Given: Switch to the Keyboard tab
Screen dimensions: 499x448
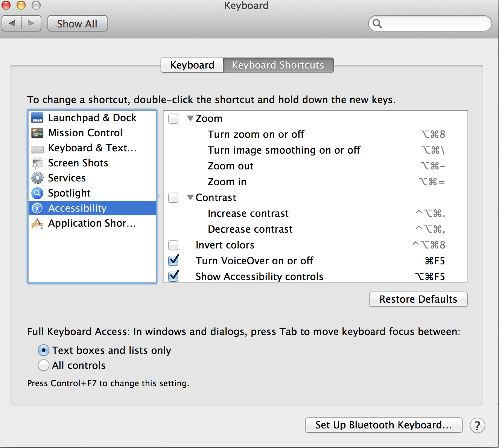Looking at the screenshot, I should point(192,65).
